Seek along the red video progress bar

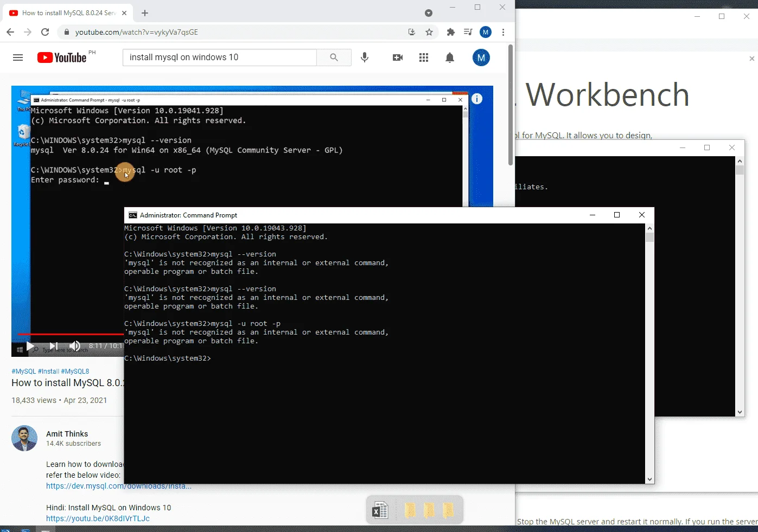[71, 334]
